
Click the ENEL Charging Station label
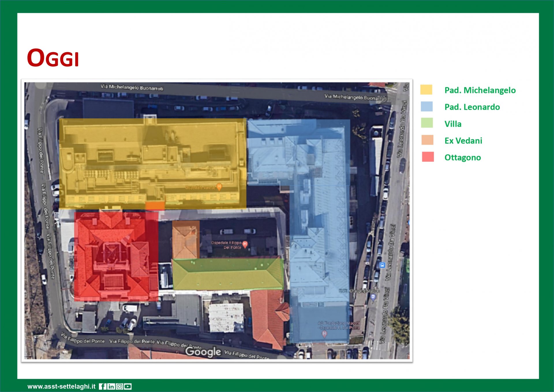coord(359,291)
